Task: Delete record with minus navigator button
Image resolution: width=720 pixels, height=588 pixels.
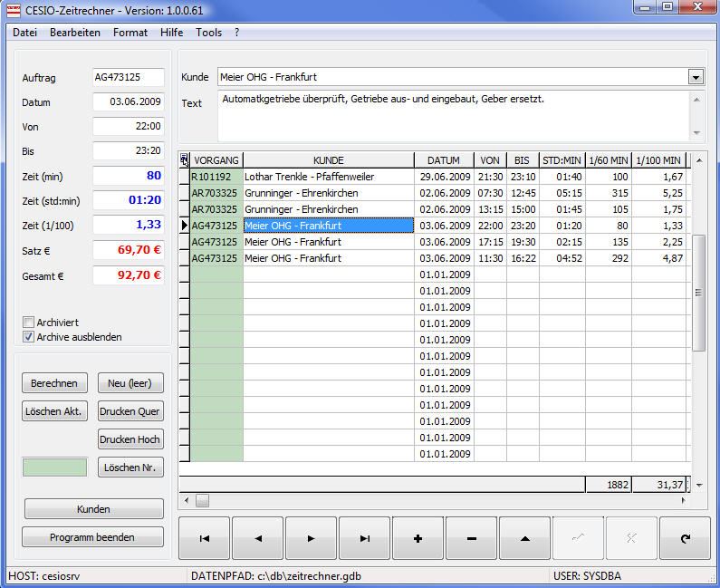Action: coord(471,538)
